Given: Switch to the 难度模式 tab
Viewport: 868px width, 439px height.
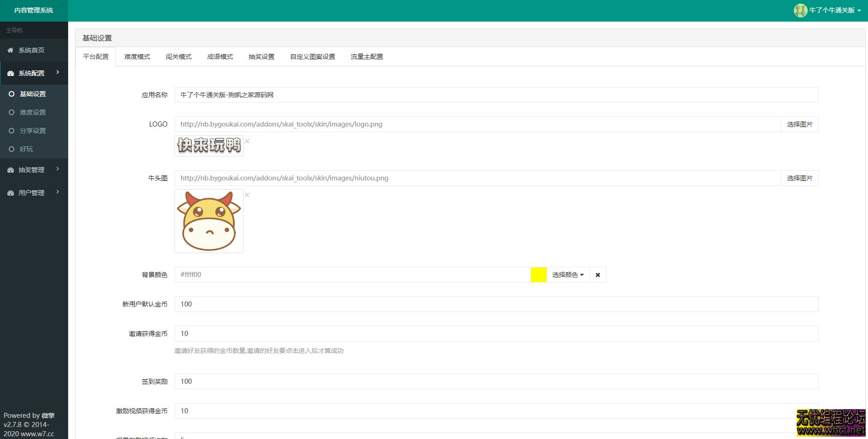Looking at the screenshot, I should pos(137,57).
